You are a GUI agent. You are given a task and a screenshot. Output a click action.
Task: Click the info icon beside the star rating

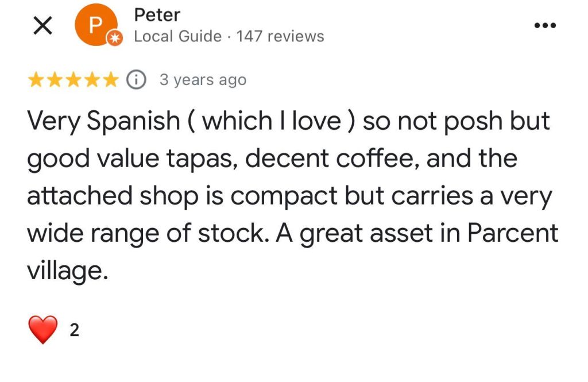(x=136, y=80)
